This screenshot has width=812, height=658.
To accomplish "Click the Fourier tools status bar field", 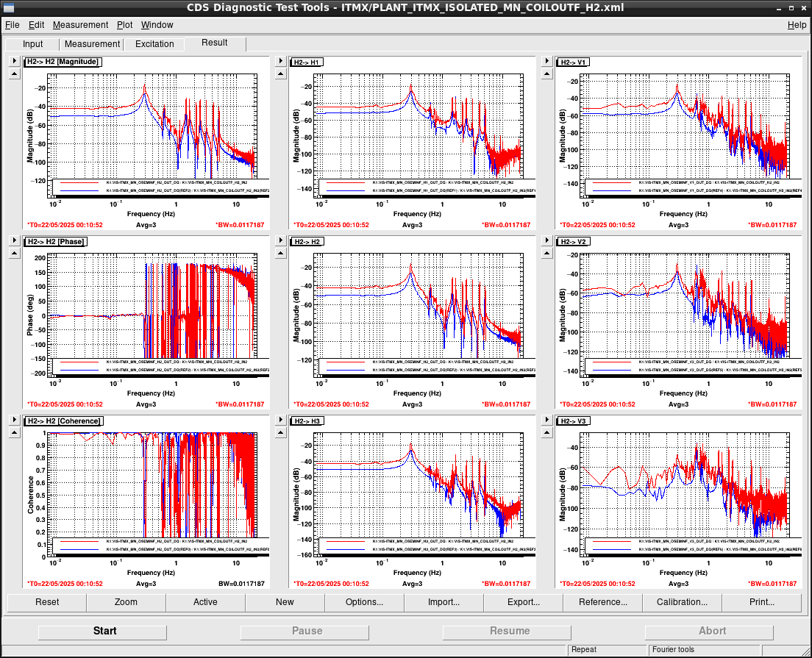I will coord(705,650).
